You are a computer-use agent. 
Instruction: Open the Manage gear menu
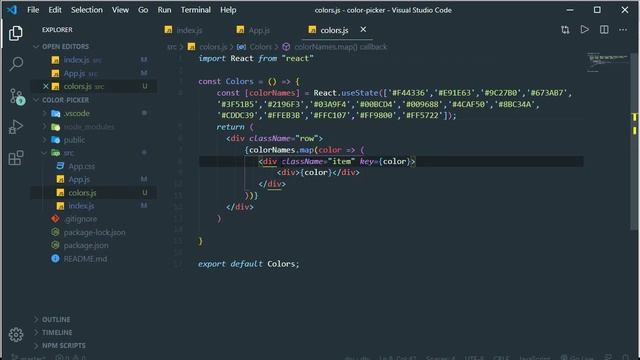click(16, 335)
